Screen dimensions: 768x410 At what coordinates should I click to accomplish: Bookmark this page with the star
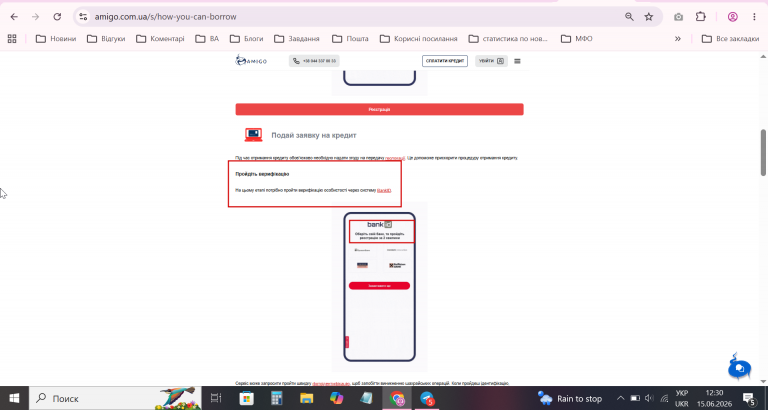click(x=649, y=17)
